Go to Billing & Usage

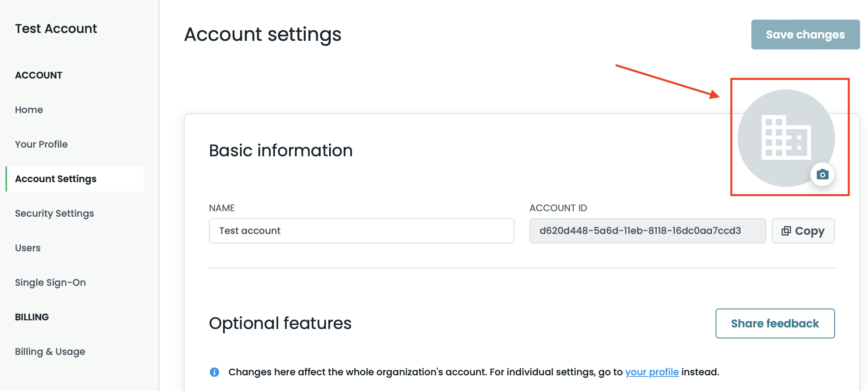(50, 352)
